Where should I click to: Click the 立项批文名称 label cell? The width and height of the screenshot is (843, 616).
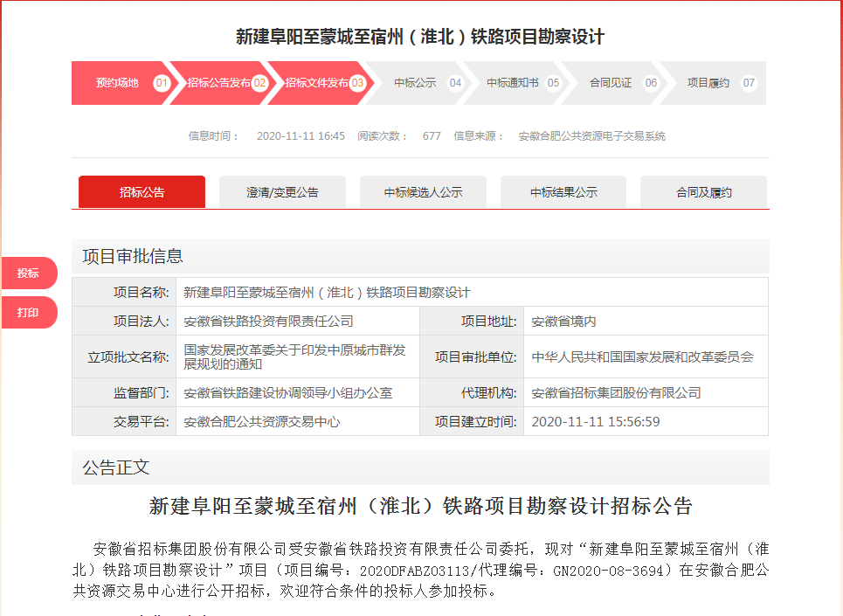coord(124,356)
